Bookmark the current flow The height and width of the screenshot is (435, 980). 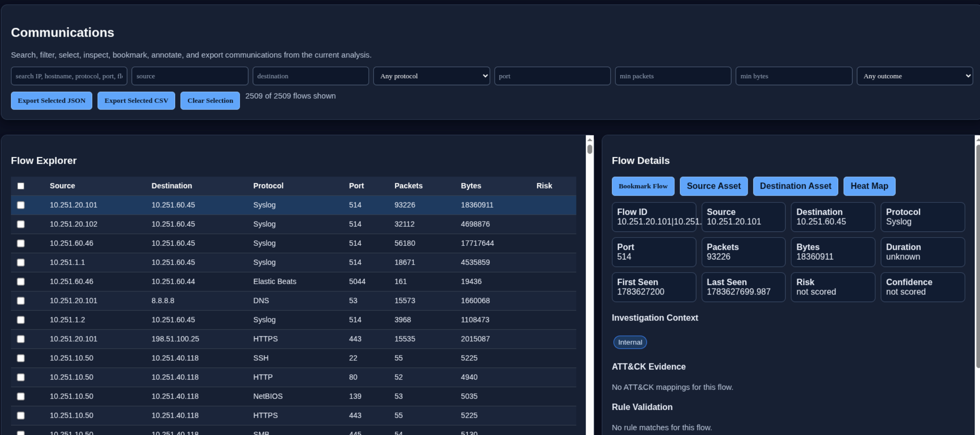(x=643, y=186)
